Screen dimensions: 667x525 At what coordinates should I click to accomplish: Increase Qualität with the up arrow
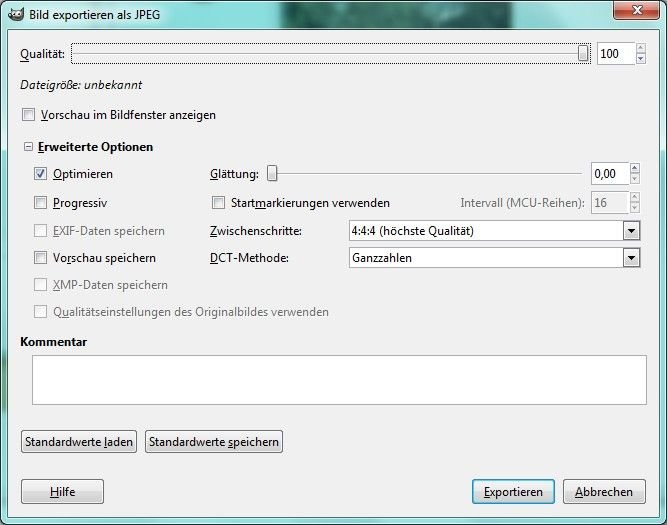(x=641, y=48)
